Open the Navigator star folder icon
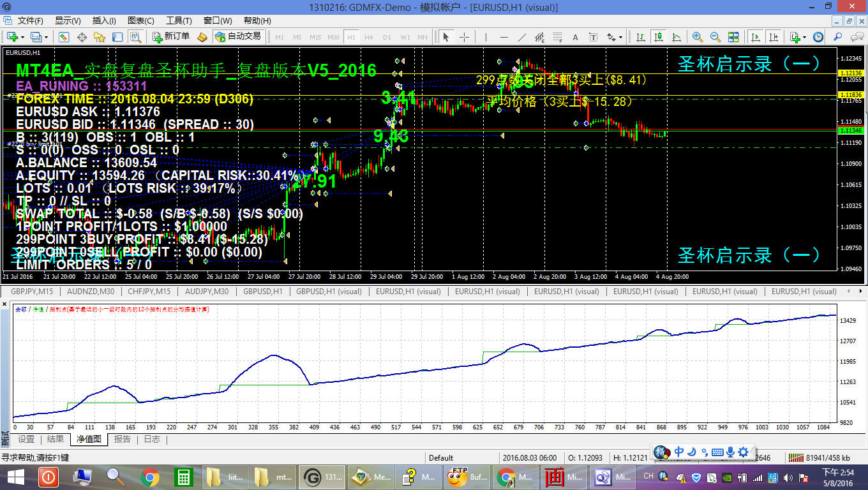This screenshot has width=868, height=490. pos(100,37)
